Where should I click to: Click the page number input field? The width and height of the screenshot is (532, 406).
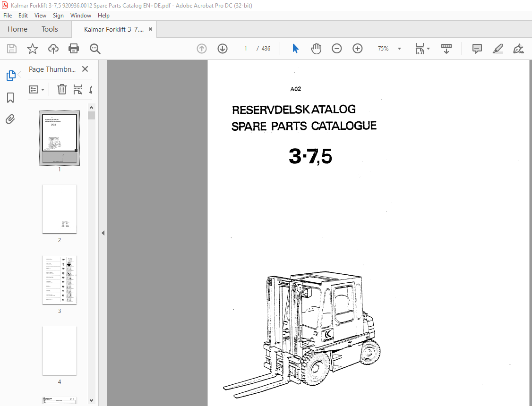pyautogui.click(x=245, y=49)
